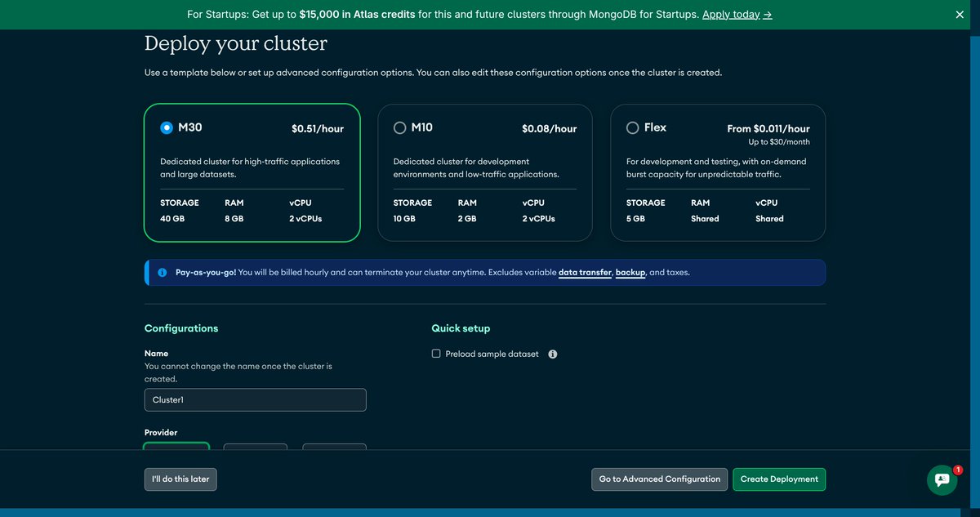Open the backup link
Viewport: 980px width, 517px height.
[x=630, y=272]
